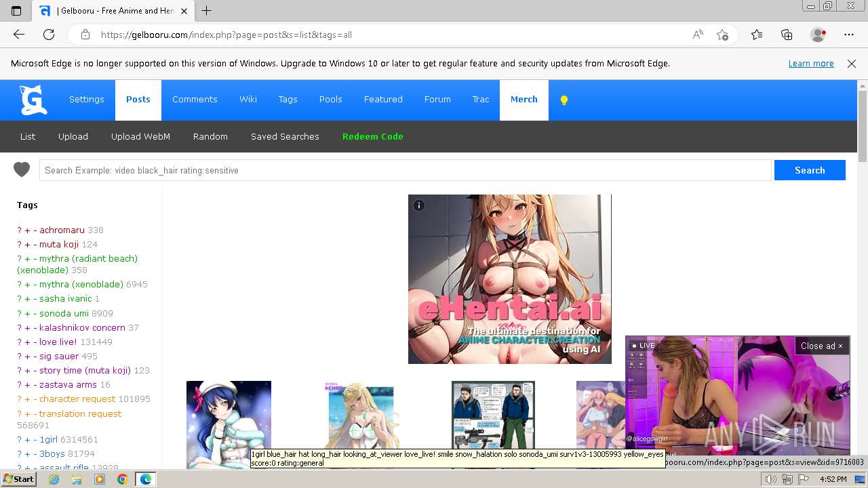Image resolution: width=868 pixels, height=488 pixels.
Task: Click the ad info 'i' icon
Action: [x=419, y=205]
